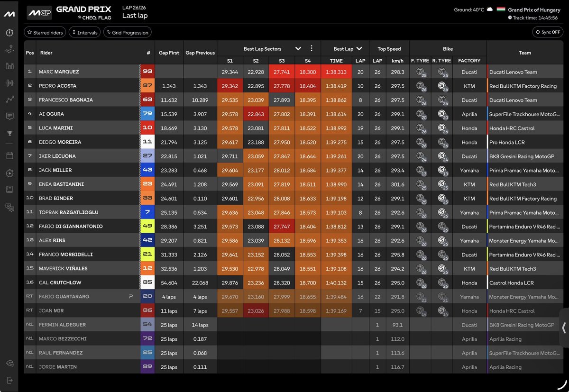
Task: Select the Marc Marquez rider row
Action: (294, 72)
